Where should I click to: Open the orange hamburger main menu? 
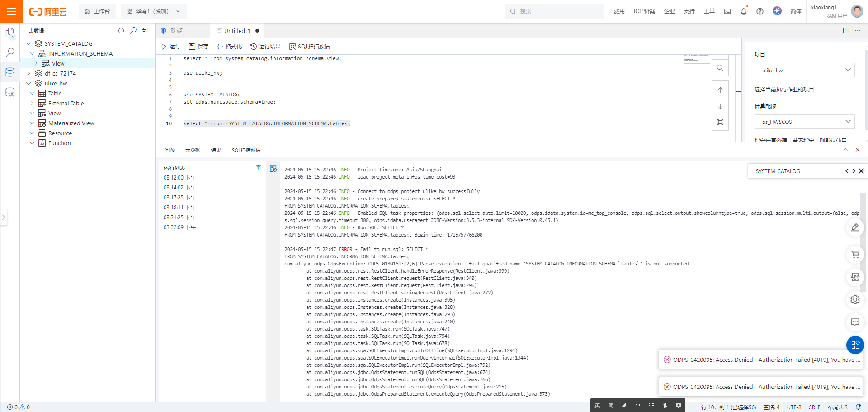11,11
